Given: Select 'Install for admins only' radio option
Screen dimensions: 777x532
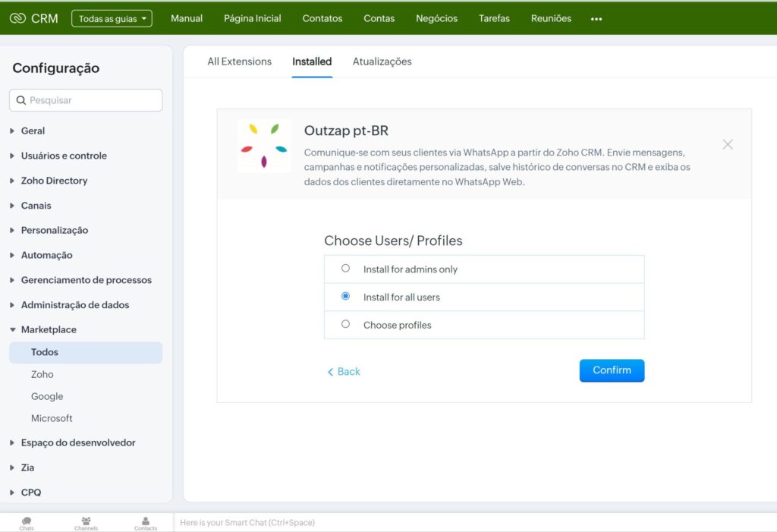Looking at the screenshot, I should coord(345,268).
